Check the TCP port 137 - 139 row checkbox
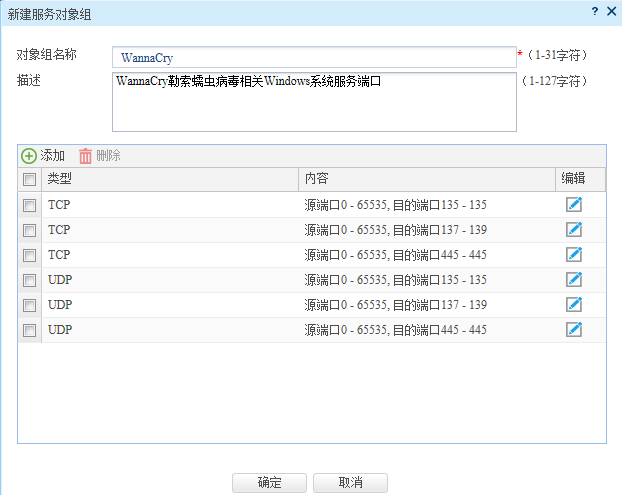The height and width of the screenshot is (495, 622). 29,230
